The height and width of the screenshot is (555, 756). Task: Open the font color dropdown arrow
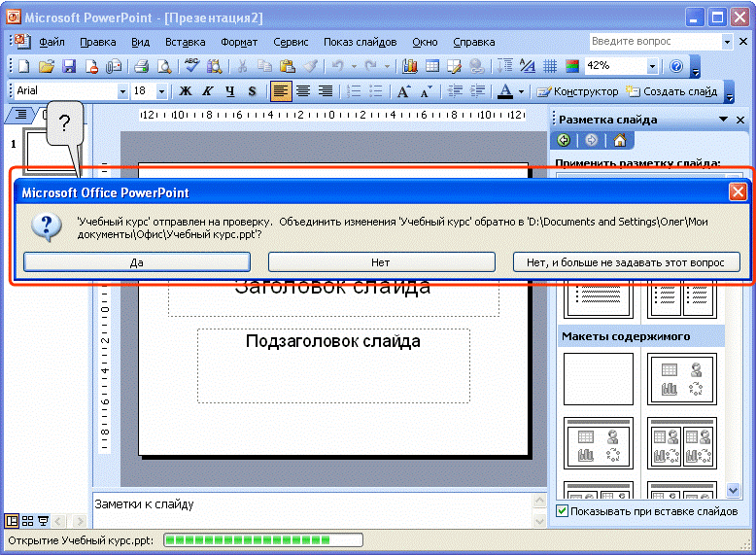click(x=521, y=91)
